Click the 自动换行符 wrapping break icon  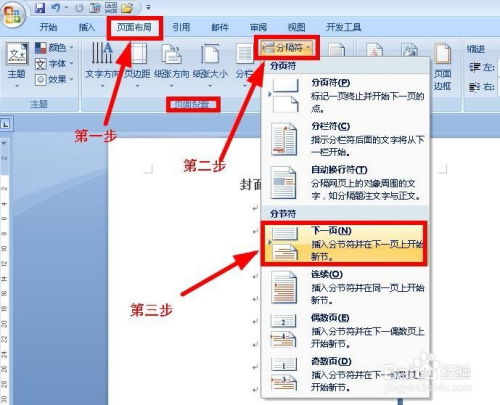point(284,182)
